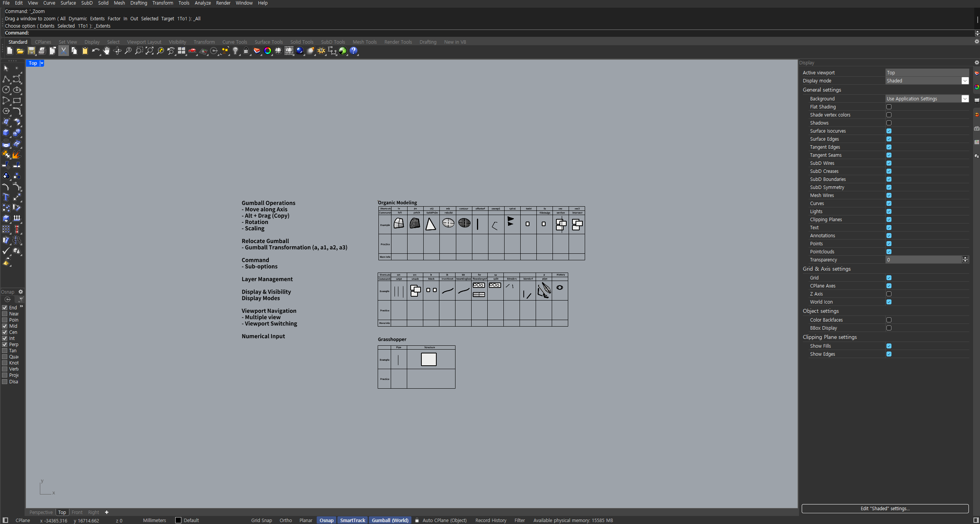The image size is (980, 524).
Task: Click the Zoom Extents icon
Action: 150,51
